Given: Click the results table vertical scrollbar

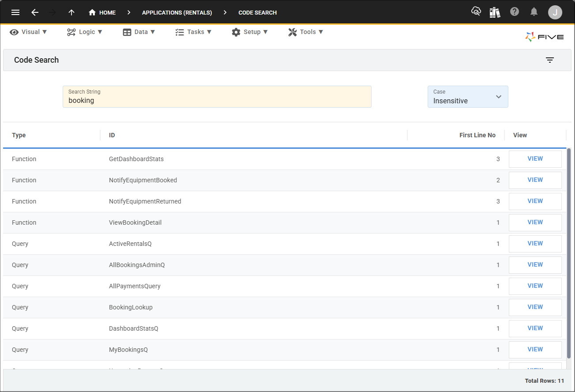Looking at the screenshot, I should pyautogui.click(x=569, y=253).
